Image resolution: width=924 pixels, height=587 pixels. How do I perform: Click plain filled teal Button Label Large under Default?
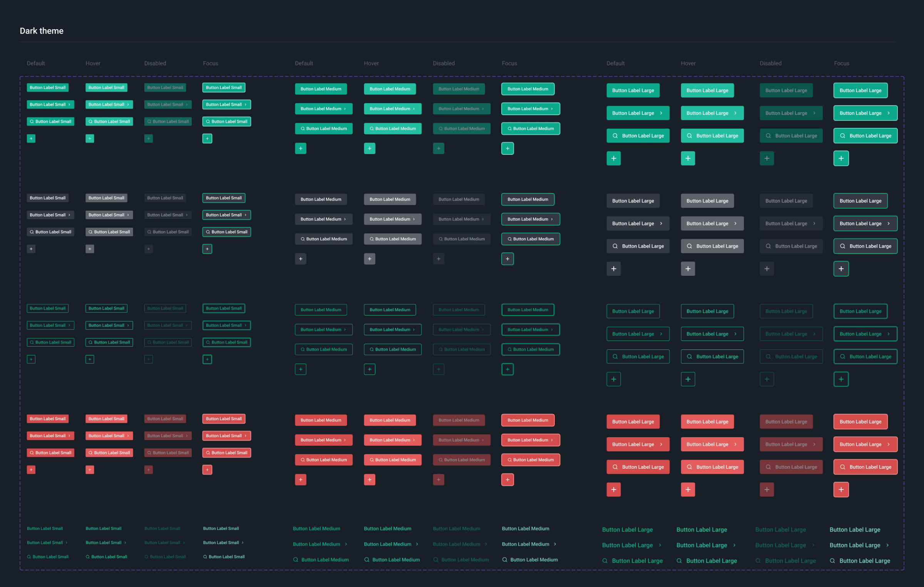[633, 91]
